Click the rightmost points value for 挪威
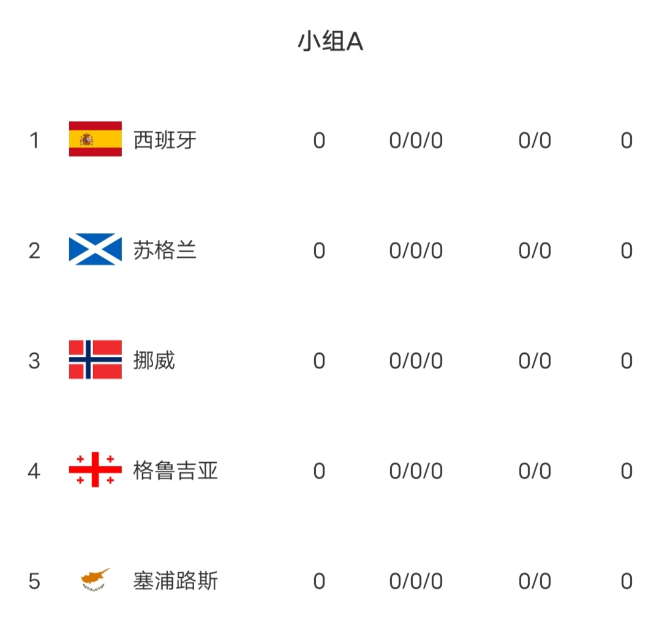Viewport: 659px width, 644px height. [x=626, y=361]
